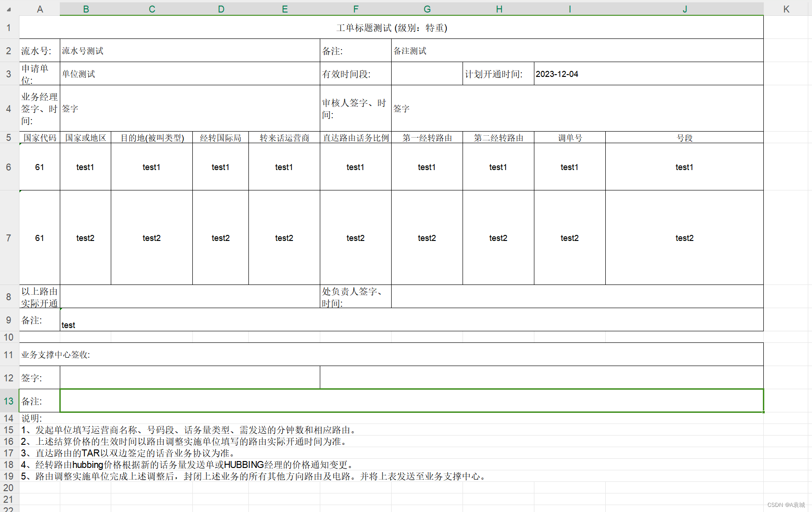Click test1 under 国家或地区

pyautogui.click(x=86, y=167)
